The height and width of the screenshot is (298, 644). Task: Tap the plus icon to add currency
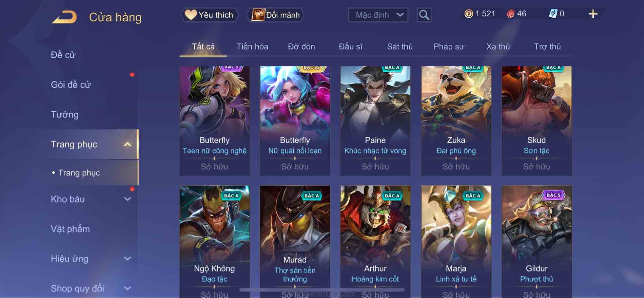[x=593, y=14]
